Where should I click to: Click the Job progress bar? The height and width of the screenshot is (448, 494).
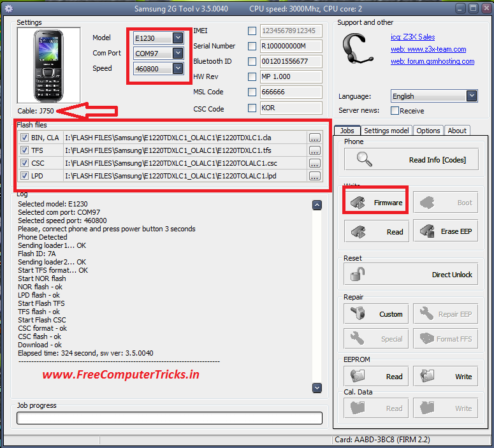pos(170,418)
